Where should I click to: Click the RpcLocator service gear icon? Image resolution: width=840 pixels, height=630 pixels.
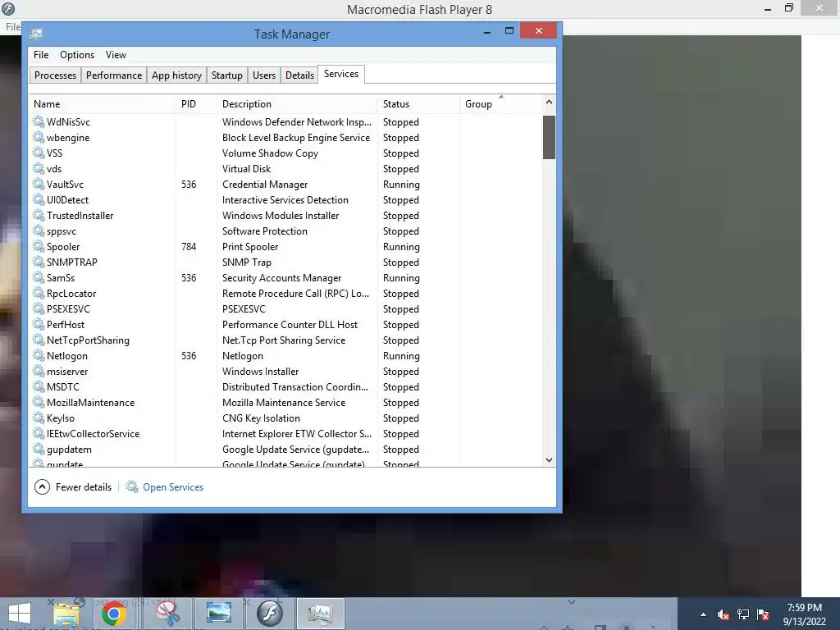pyautogui.click(x=39, y=293)
